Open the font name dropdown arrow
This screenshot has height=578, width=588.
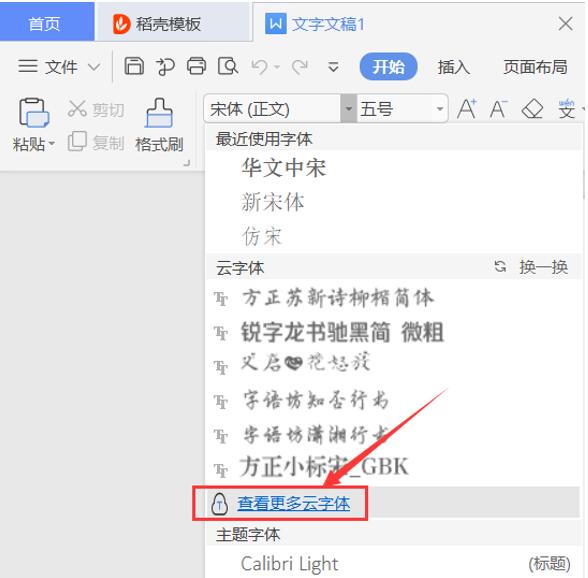coord(349,108)
